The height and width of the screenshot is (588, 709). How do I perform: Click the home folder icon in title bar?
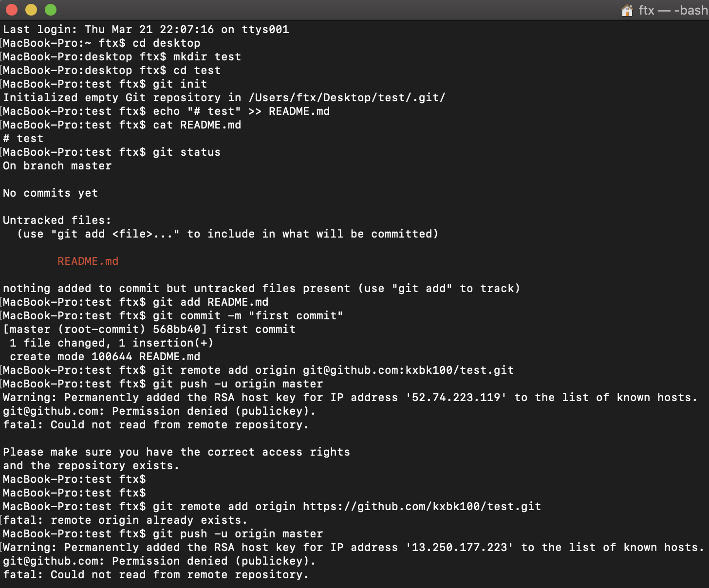(x=627, y=10)
